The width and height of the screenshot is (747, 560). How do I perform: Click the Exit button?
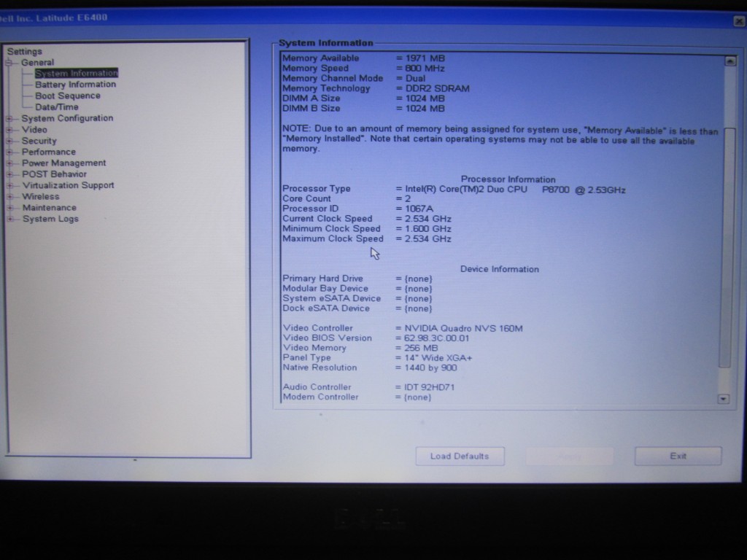point(678,456)
